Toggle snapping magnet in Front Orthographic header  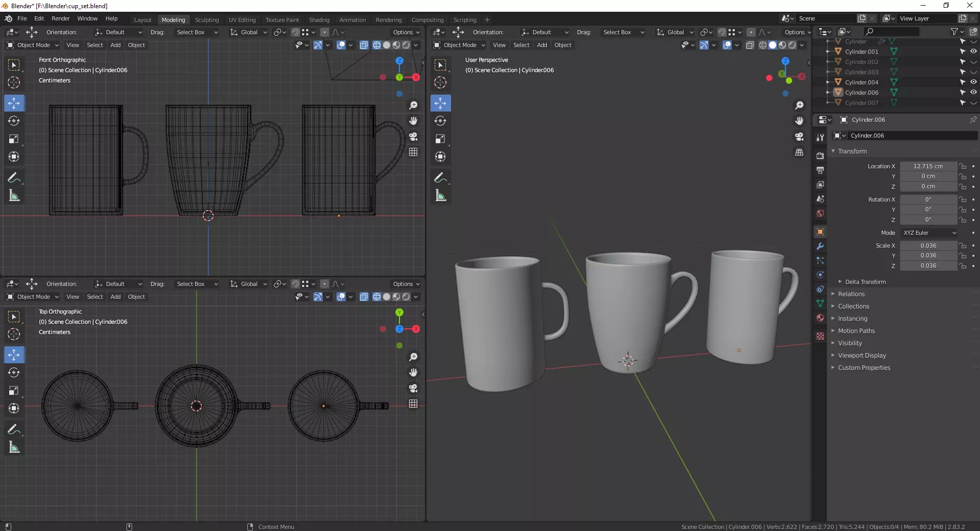pos(295,32)
